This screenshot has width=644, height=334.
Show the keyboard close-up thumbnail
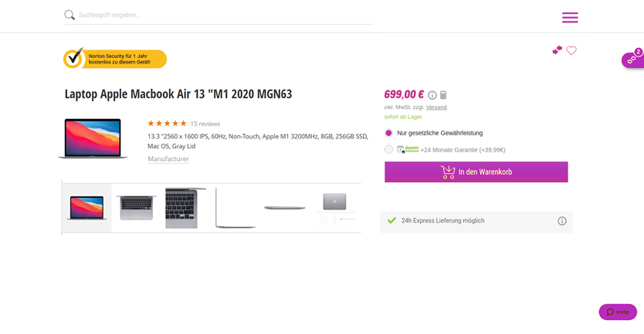pyautogui.click(x=181, y=207)
